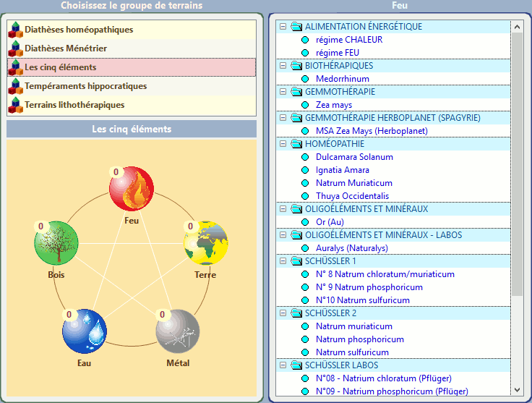Click cubes icon beside Tempéraments hippocratiques
532x403 pixels.
point(15,86)
